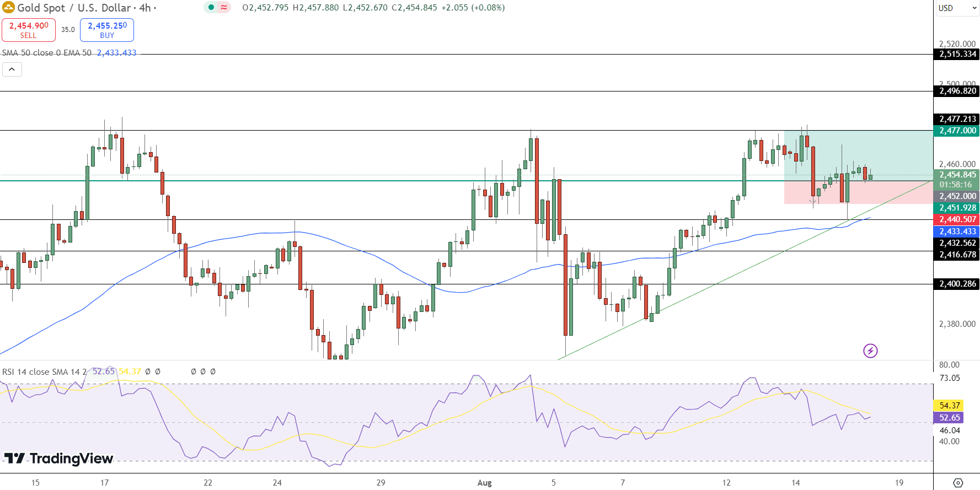Click the 2,515.334 price label
This screenshot has width=980, height=490.
(x=957, y=54)
